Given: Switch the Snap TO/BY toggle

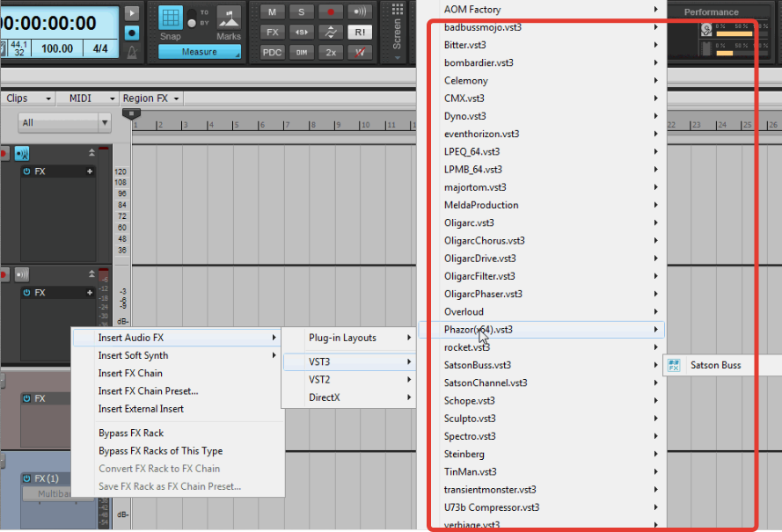Looking at the screenshot, I should (192, 18).
